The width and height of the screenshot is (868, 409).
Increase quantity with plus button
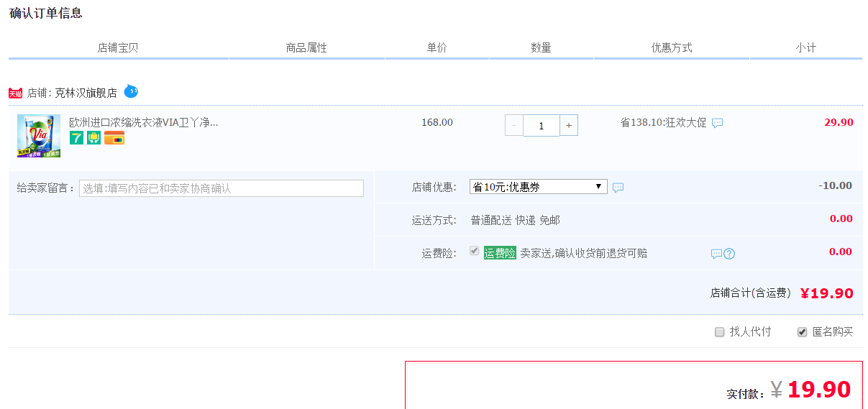[568, 125]
